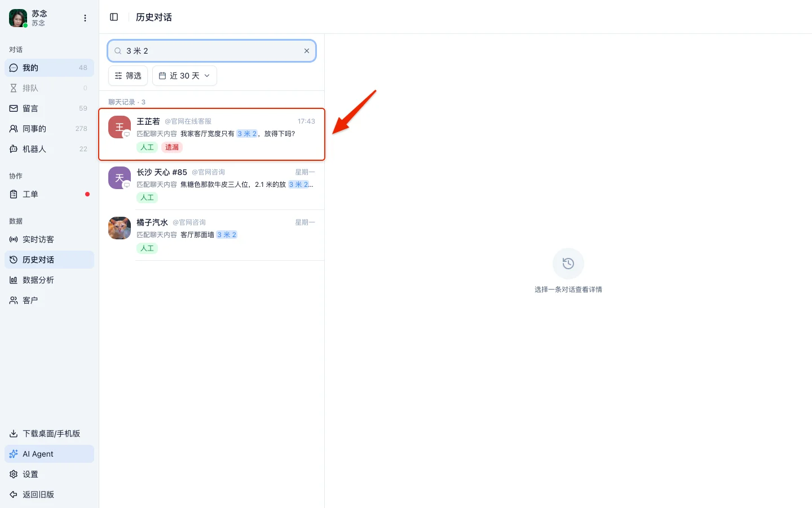Click 下载桌面/手机版 download link

(49, 433)
